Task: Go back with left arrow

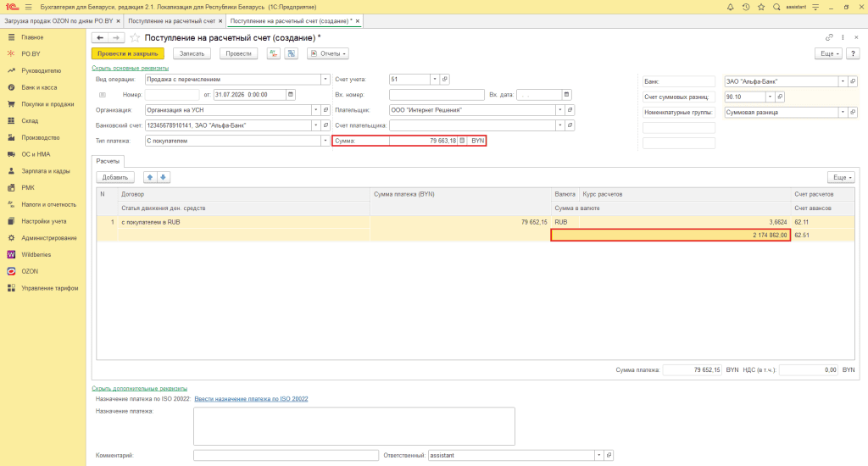Action: [x=100, y=37]
